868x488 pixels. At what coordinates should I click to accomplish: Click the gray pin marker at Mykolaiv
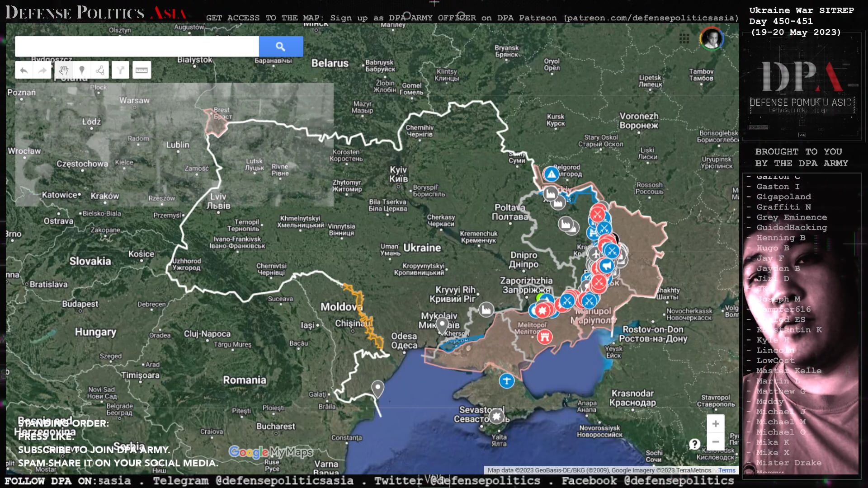click(x=442, y=325)
